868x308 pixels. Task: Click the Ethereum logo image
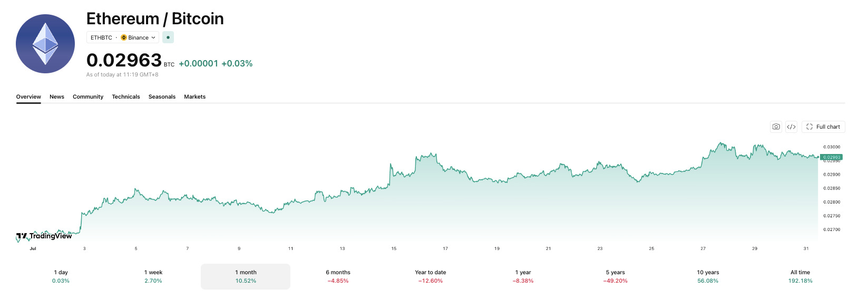(x=45, y=44)
